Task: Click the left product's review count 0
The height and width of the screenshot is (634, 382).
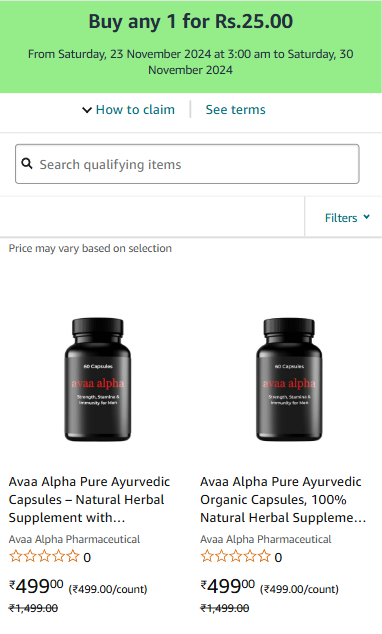Action: coord(87,558)
